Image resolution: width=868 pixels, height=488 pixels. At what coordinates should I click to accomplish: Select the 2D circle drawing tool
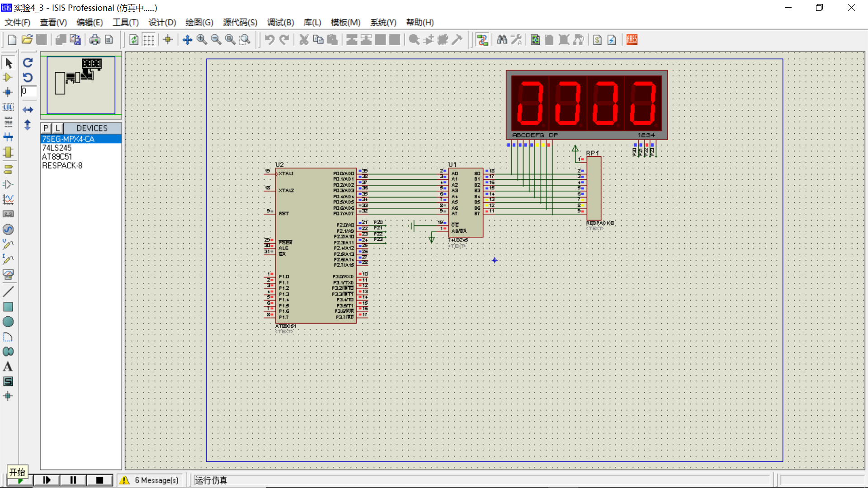pyautogui.click(x=8, y=322)
